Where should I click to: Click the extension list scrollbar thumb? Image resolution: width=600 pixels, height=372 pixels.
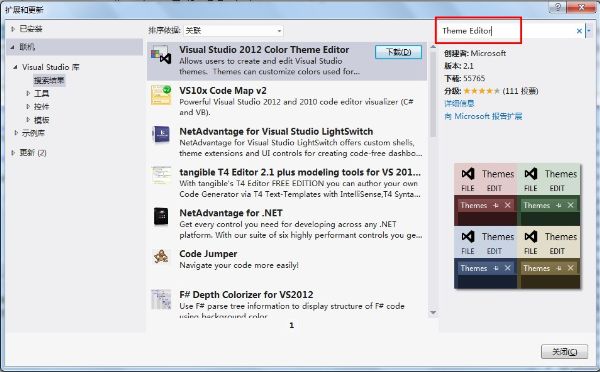tap(433, 95)
